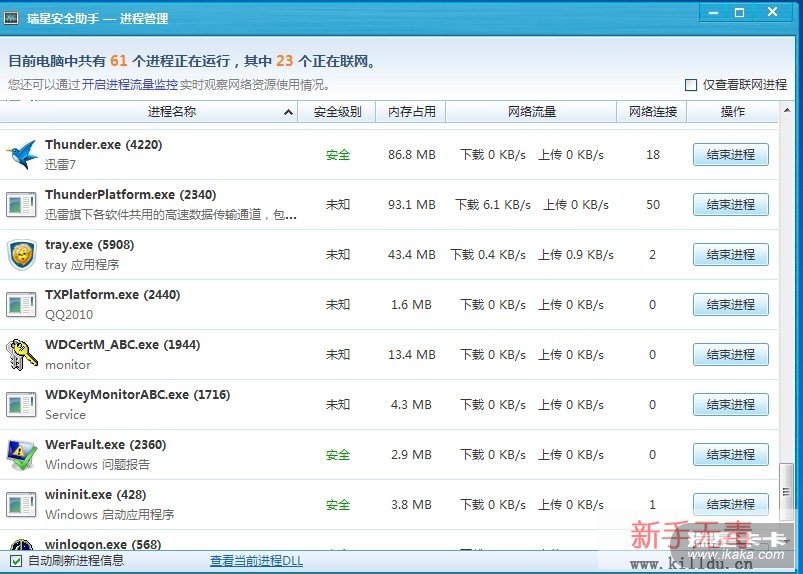Click the 13.4 MB memory value
The image size is (803, 574).
pos(411,354)
